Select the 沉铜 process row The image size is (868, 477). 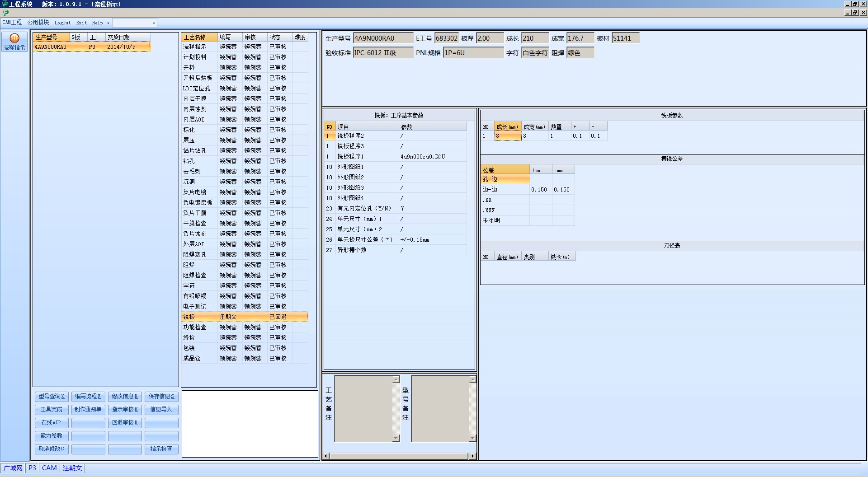pyautogui.click(x=244, y=182)
